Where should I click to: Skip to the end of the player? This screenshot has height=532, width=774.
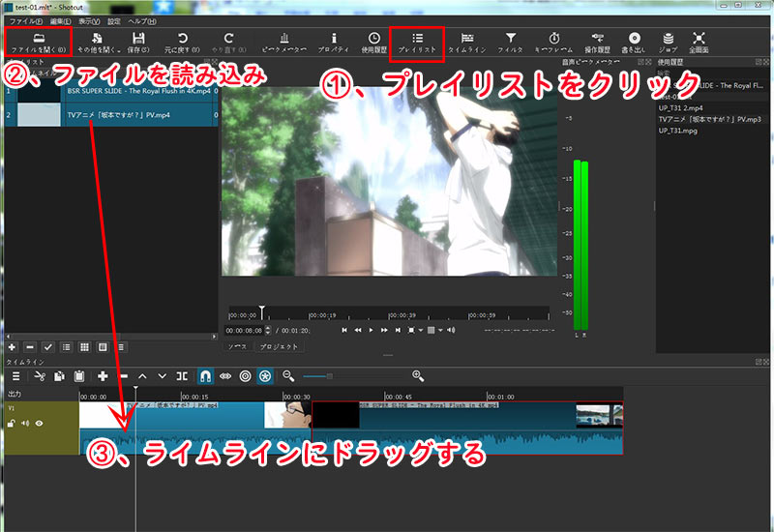(398, 330)
